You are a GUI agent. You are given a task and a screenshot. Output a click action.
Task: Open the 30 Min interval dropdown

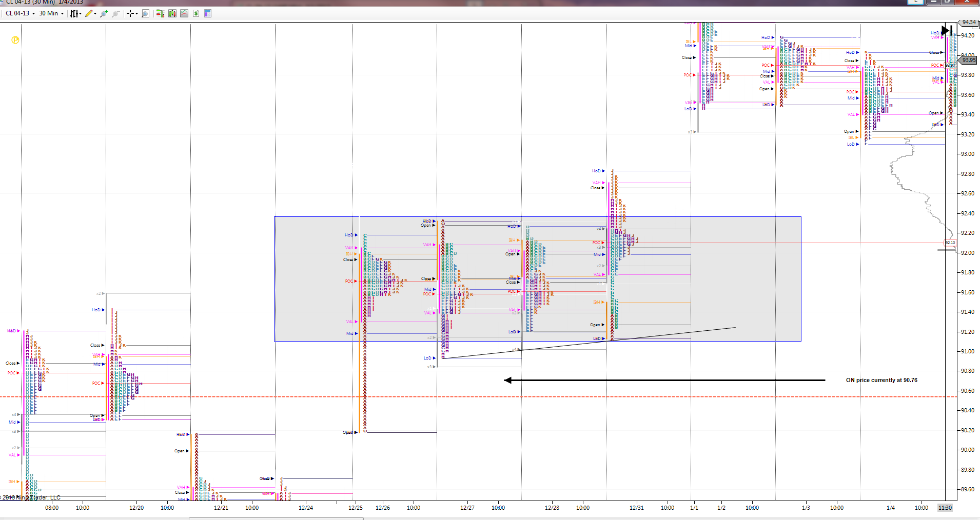pyautogui.click(x=51, y=13)
